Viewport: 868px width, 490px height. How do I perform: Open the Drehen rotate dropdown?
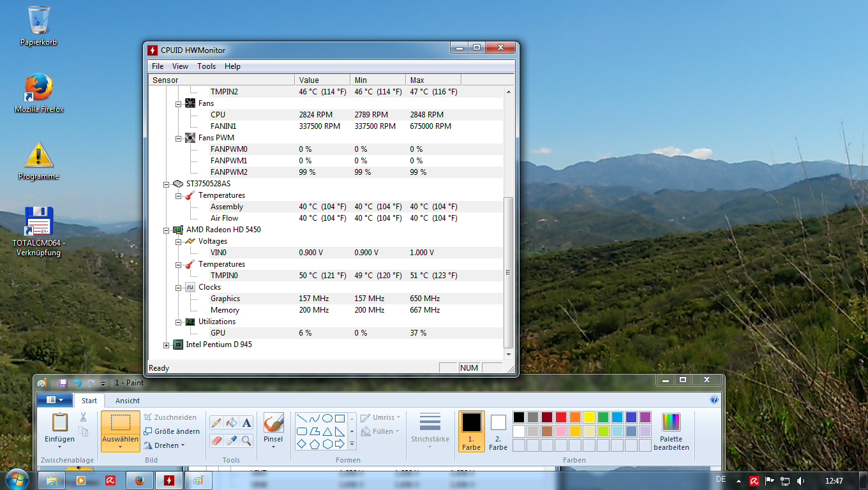(x=164, y=445)
